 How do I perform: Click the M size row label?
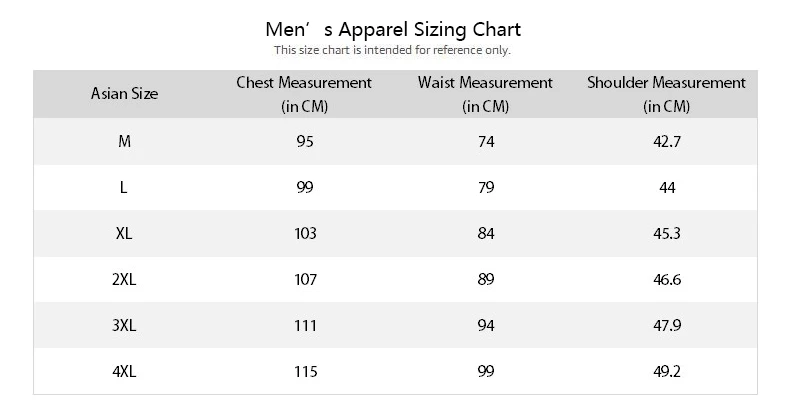(124, 142)
